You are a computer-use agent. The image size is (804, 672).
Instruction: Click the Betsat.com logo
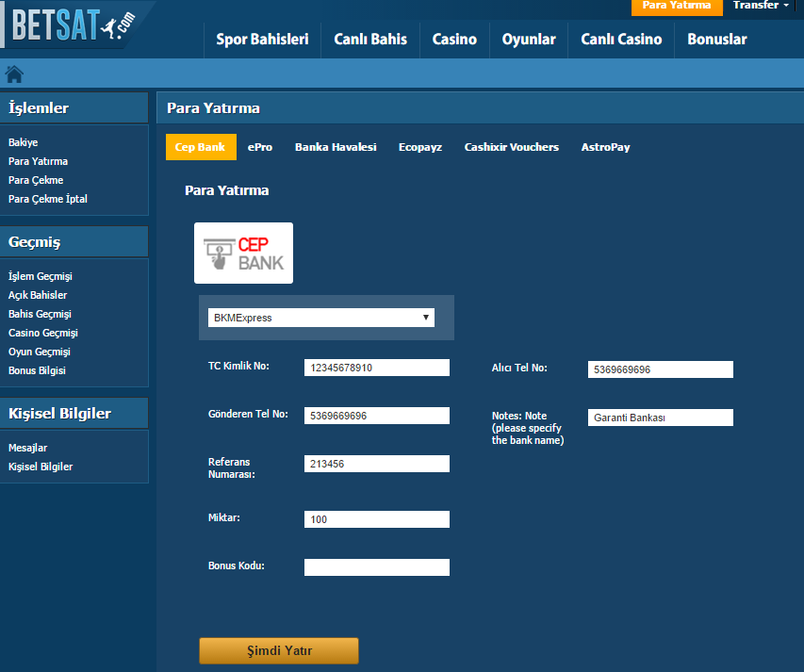pos(74,25)
